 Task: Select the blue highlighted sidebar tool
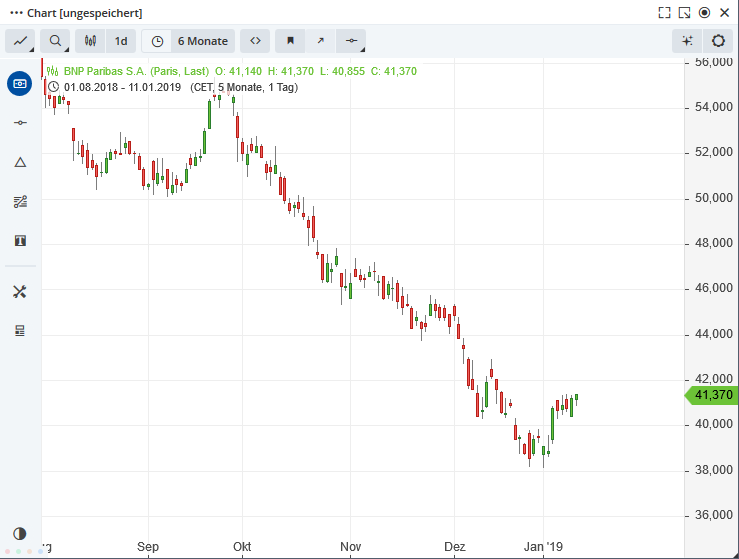[x=19, y=83]
